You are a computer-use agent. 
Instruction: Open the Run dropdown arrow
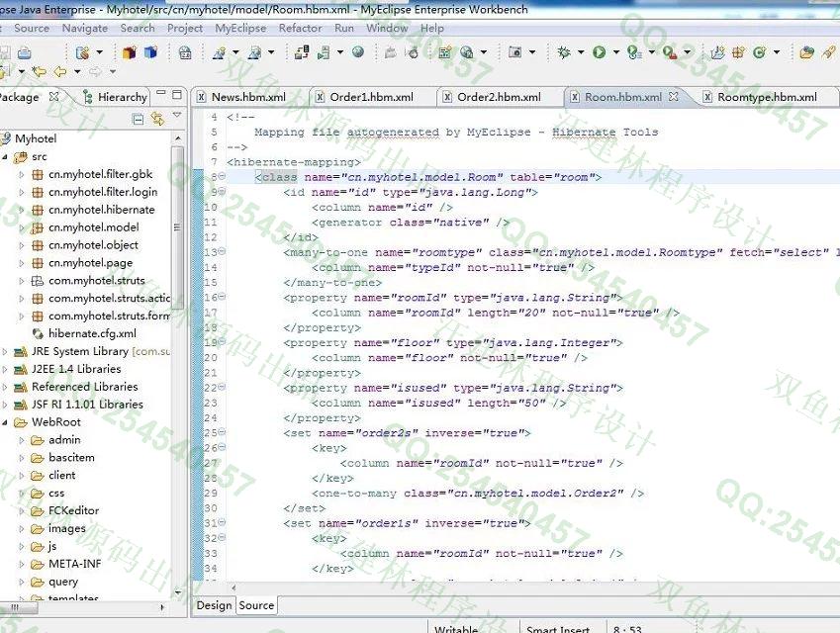click(616, 52)
